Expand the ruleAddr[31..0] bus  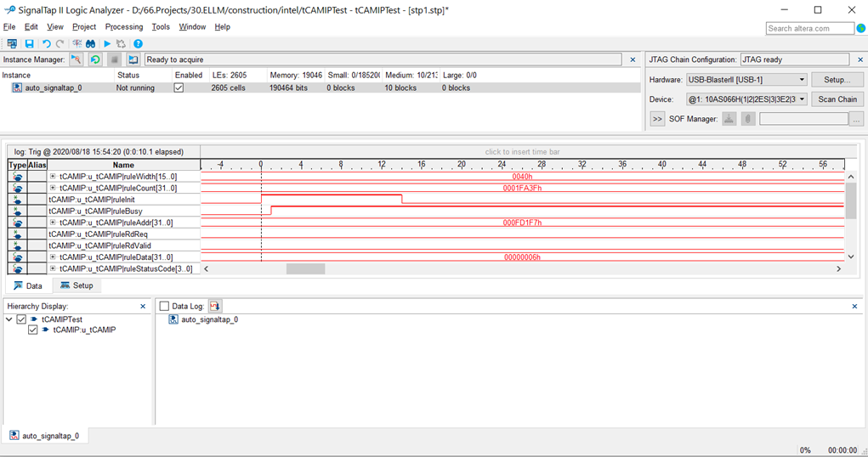point(53,223)
